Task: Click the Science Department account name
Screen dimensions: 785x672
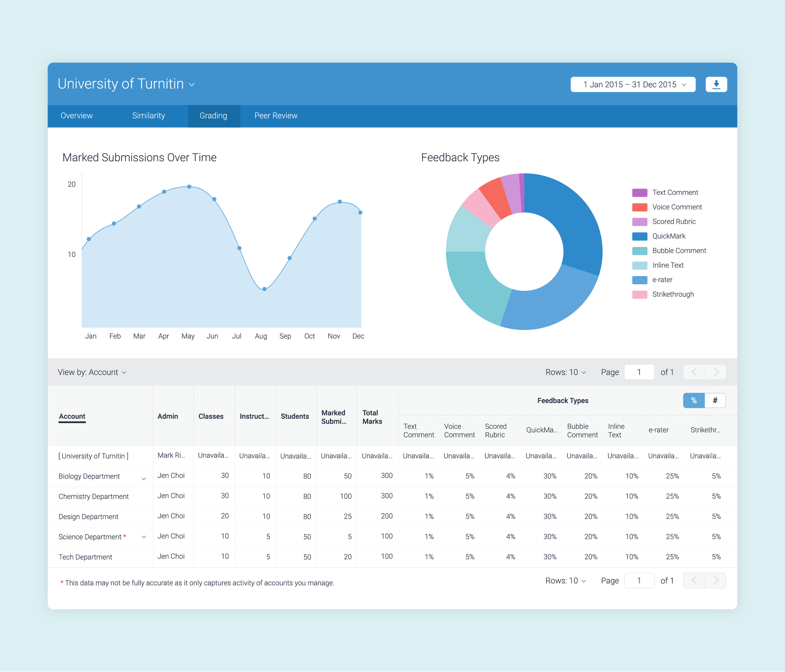Action: (90, 537)
